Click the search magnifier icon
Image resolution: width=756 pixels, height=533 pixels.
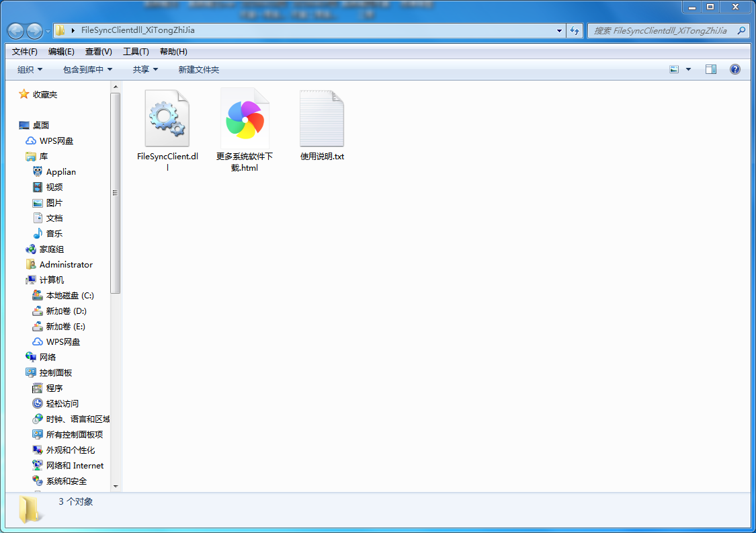[741, 30]
